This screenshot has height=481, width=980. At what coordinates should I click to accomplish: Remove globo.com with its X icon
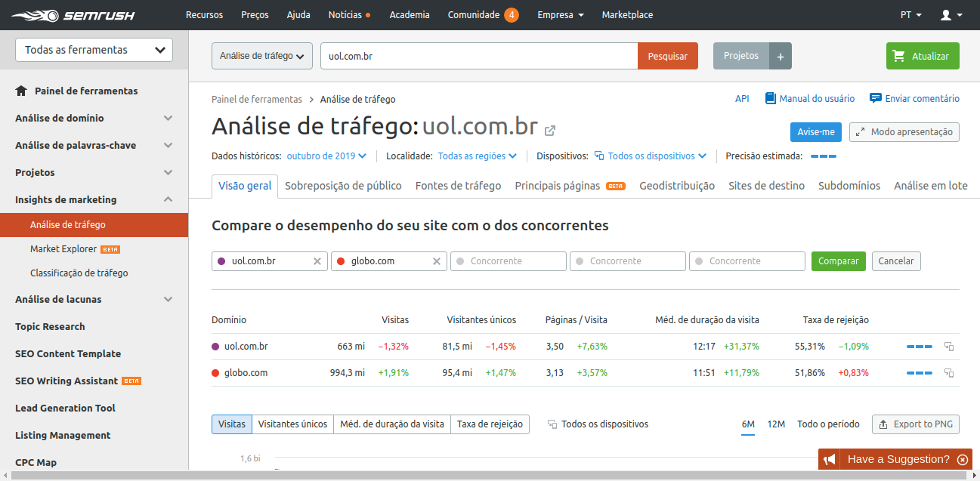click(437, 261)
